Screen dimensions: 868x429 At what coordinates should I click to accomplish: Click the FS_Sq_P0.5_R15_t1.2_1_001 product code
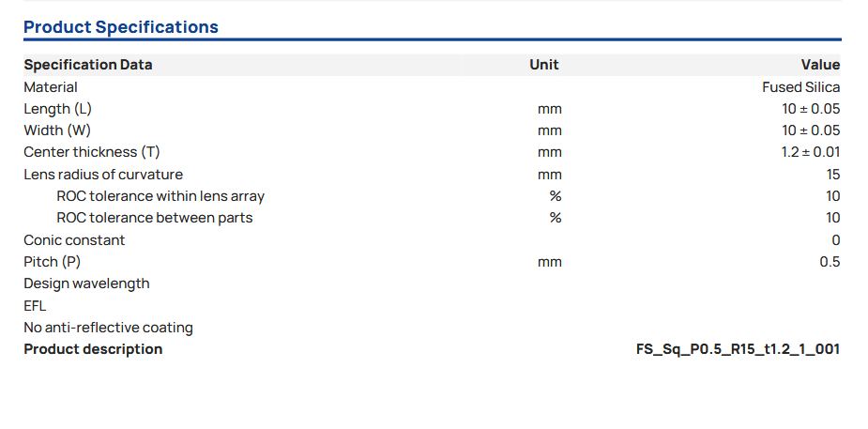point(738,349)
